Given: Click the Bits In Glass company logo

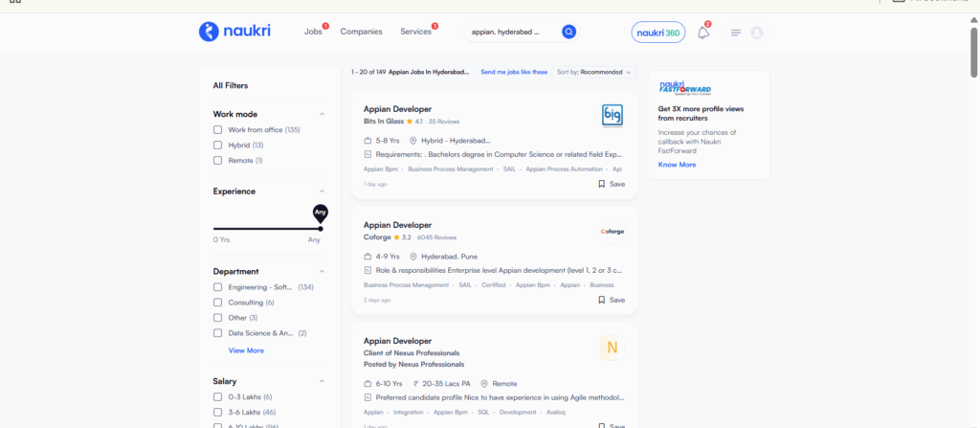Looking at the screenshot, I should 612,116.
